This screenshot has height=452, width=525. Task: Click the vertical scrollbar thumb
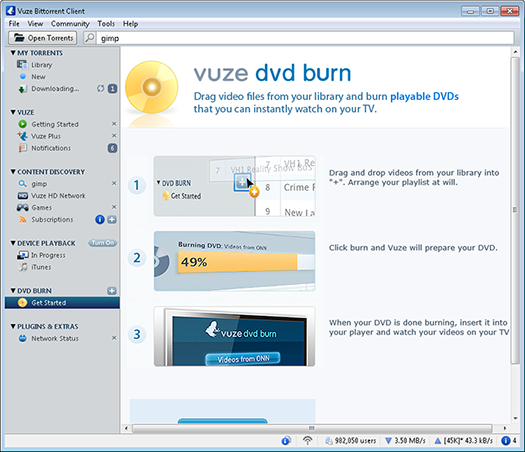click(515, 210)
